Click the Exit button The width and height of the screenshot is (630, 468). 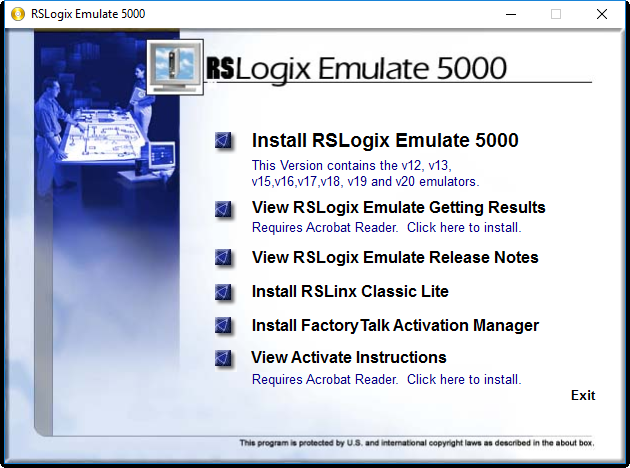coord(583,395)
